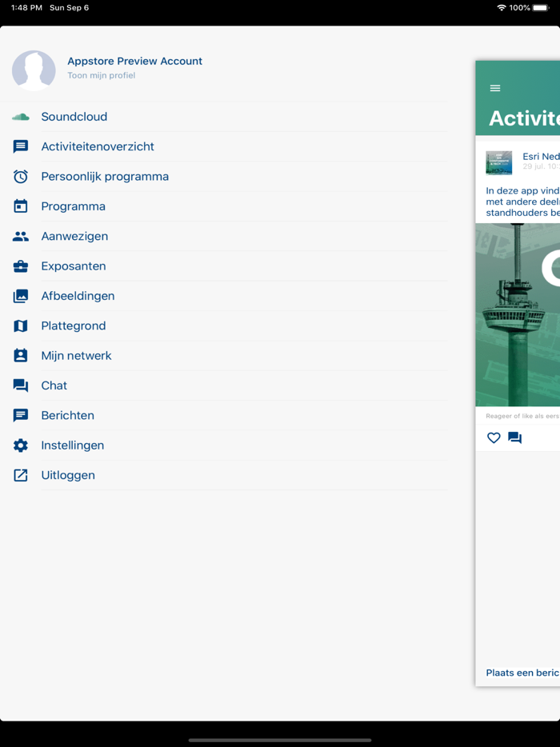Tap the 100% battery percentage text

coord(519,8)
